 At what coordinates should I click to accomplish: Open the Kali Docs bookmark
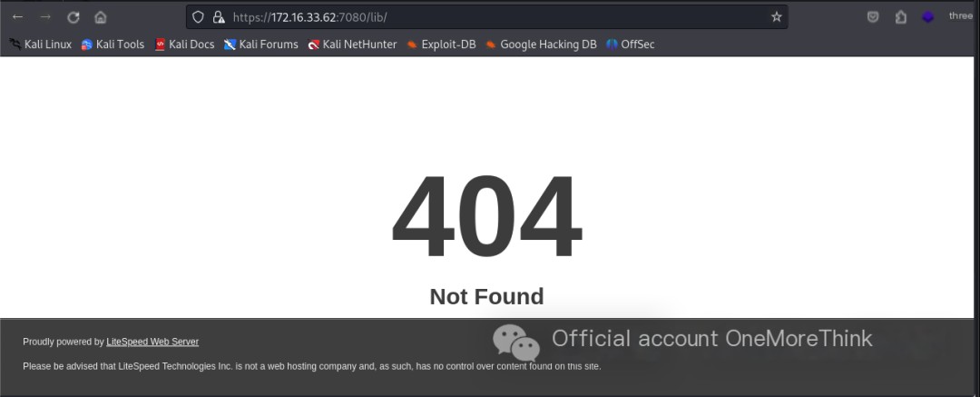tap(184, 45)
